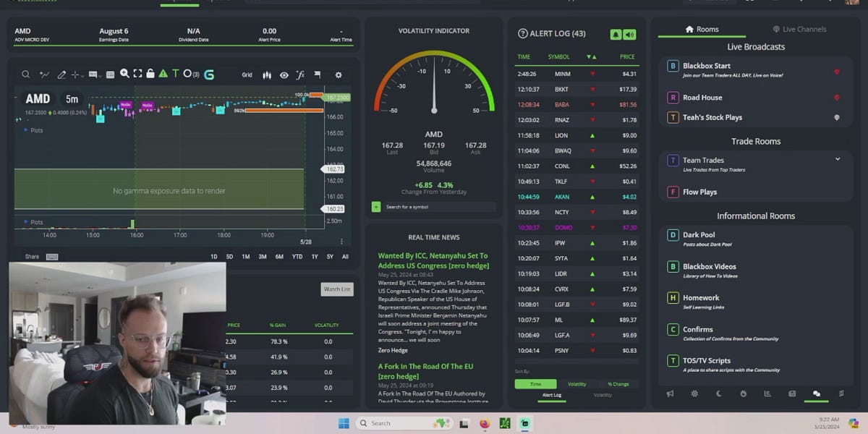Screen dimensions: 868x434
Task: Toggle Grid display on the chart
Action: (x=247, y=75)
